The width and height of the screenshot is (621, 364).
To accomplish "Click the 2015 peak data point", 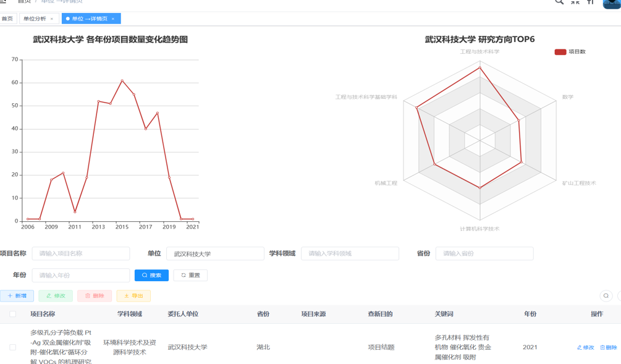I will [122, 80].
